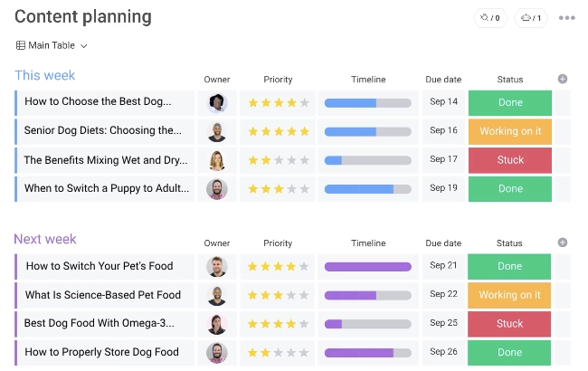
Task: Collapse the This week group title
Action: click(x=45, y=75)
